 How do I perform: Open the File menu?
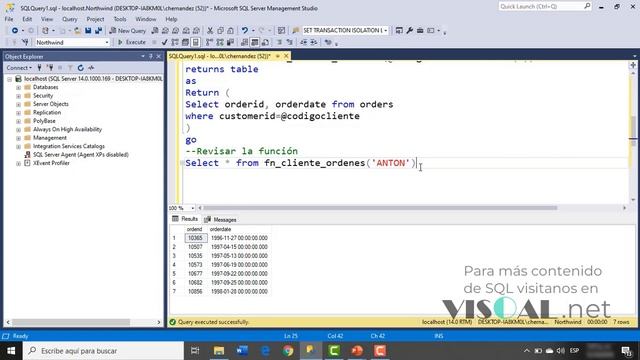tap(9, 19)
